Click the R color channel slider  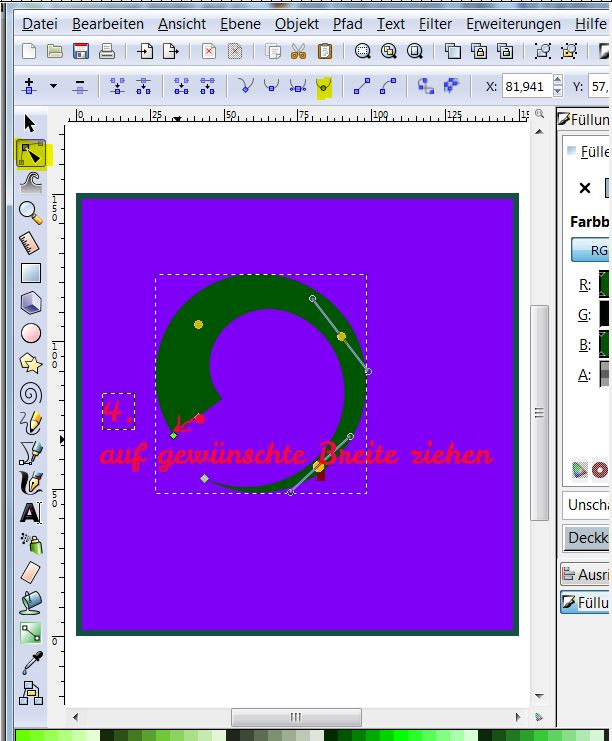tap(605, 284)
